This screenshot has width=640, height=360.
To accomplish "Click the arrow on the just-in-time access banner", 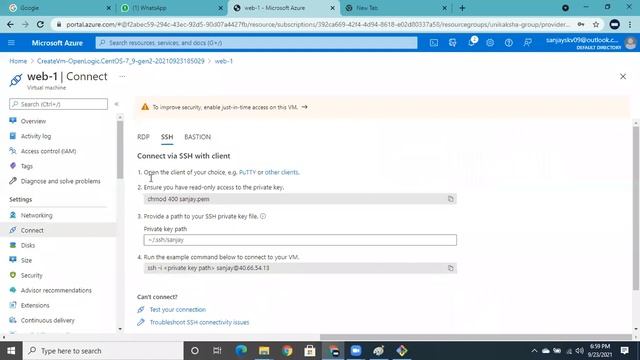I will coord(304,107).
